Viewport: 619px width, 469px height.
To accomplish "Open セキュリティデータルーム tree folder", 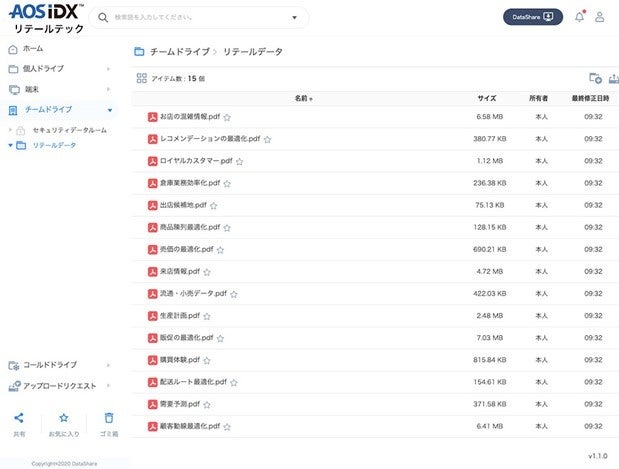I will 69,130.
